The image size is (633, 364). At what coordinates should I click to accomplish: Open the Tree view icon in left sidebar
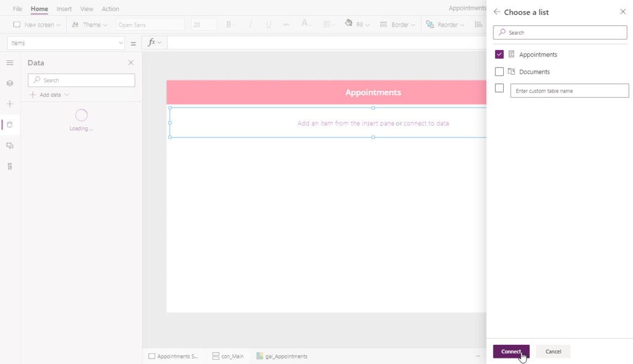pos(10,83)
